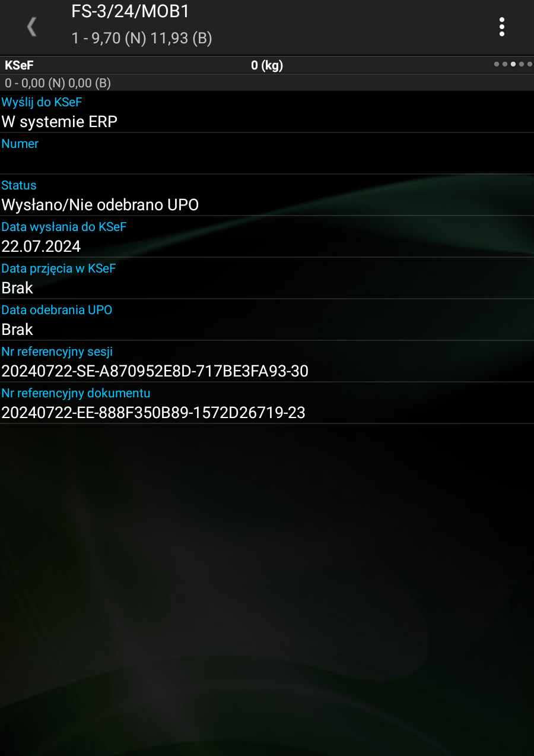This screenshot has width=534, height=756.
Task: Tap the 0 (kg) weight indicator
Action: pos(267,65)
